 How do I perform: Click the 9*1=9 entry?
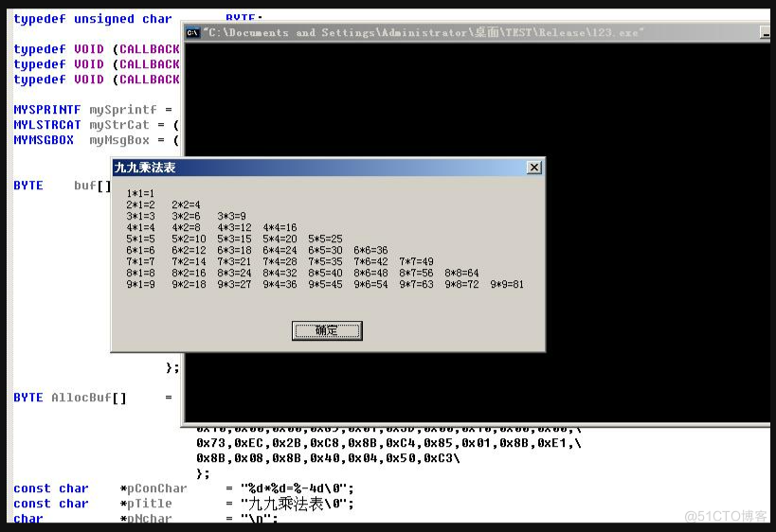tap(140, 284)
